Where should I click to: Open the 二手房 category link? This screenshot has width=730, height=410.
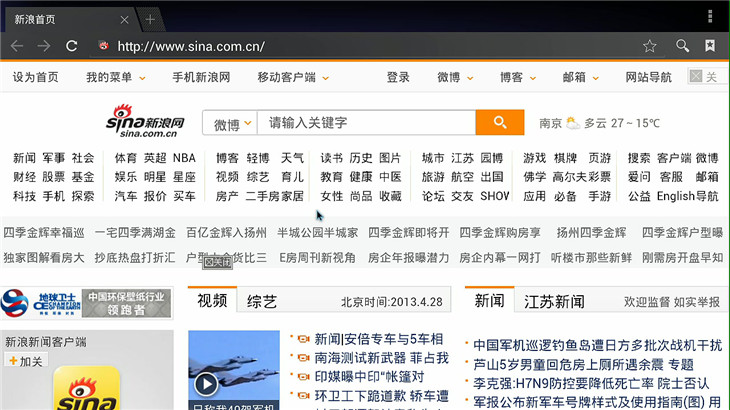coord(263,196)
